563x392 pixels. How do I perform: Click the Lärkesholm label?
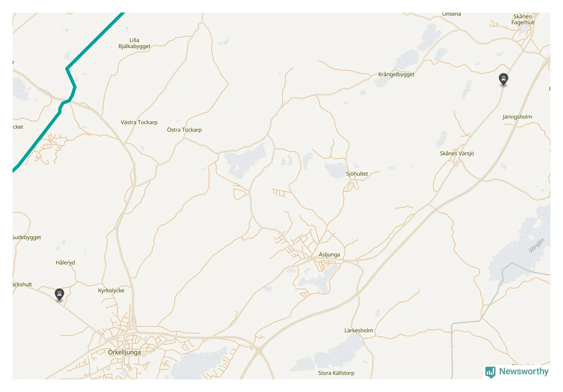359,331
